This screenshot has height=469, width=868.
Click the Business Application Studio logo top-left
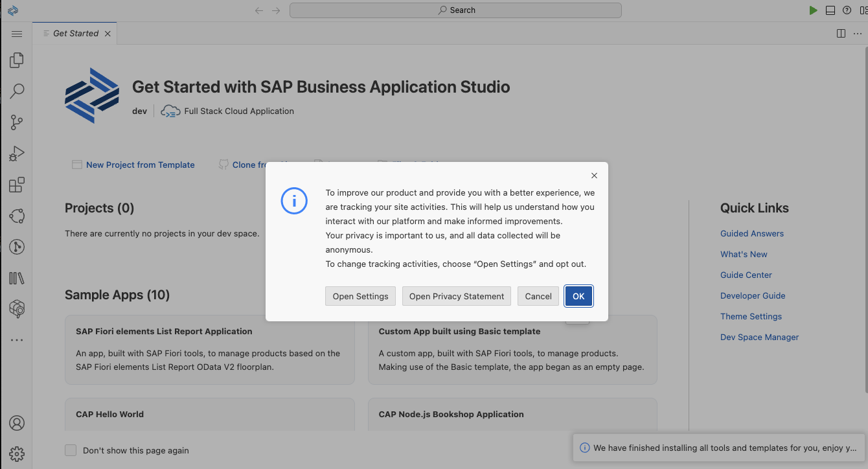(12, 10)
